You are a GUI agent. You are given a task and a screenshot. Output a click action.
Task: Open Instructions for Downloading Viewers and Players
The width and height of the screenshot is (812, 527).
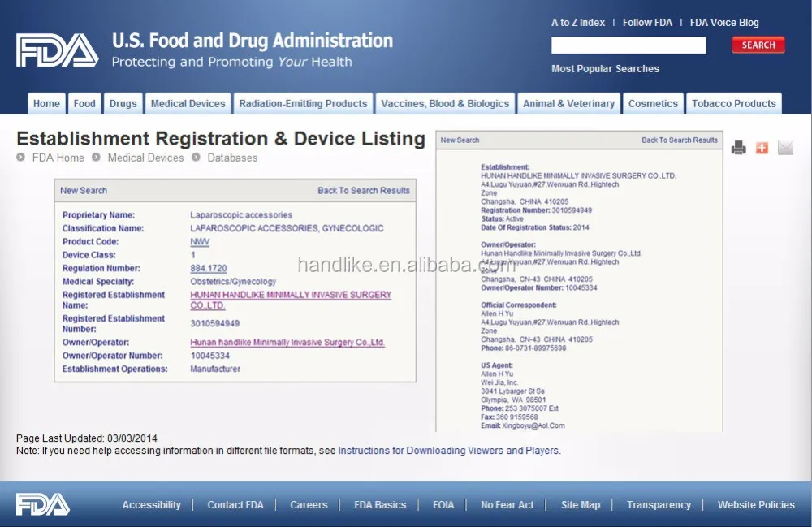point(448,451)
